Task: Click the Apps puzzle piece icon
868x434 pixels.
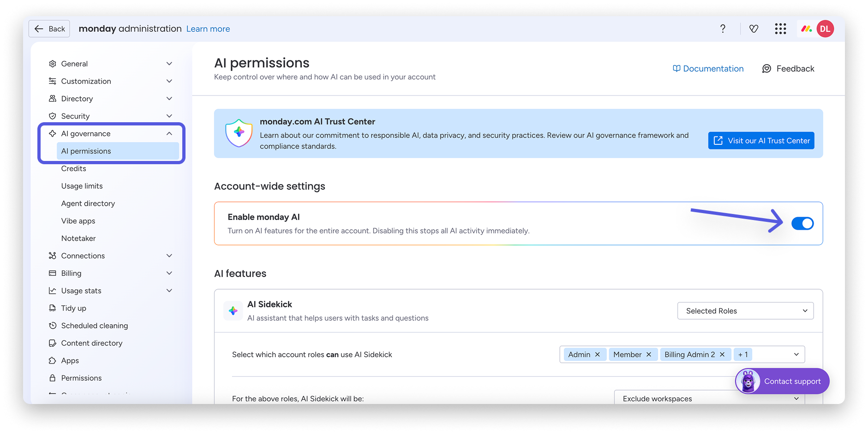Action: pyautogui.click(x=53, y=361)
